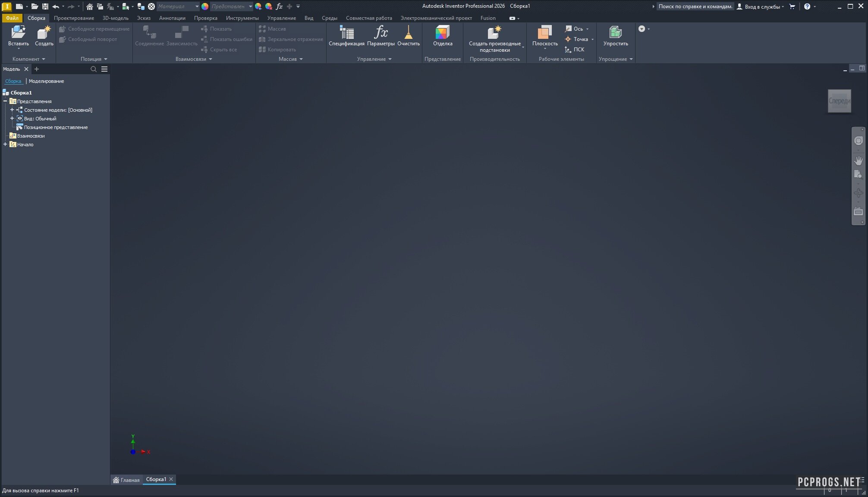
Task: Expand the Начало folder in model tree
Action: 5,145
